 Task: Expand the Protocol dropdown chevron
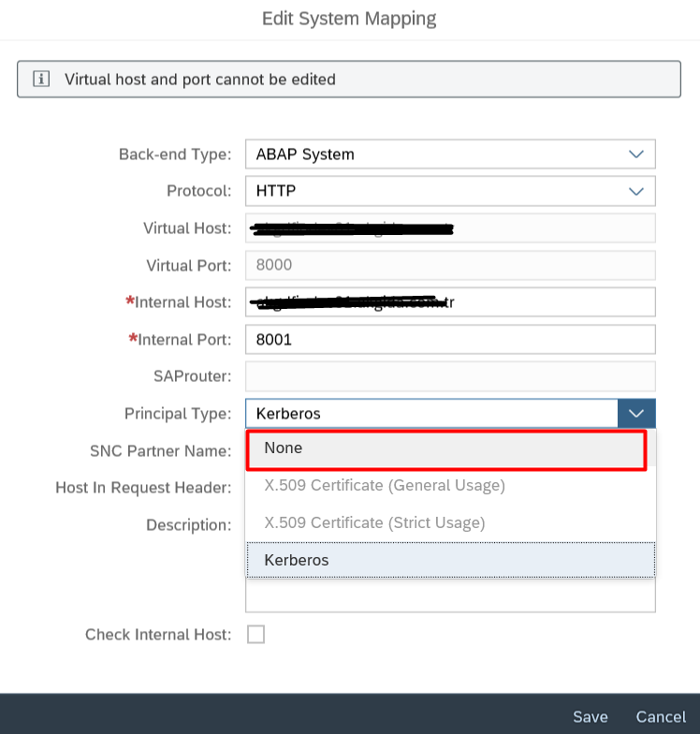(x=636, y=191)
